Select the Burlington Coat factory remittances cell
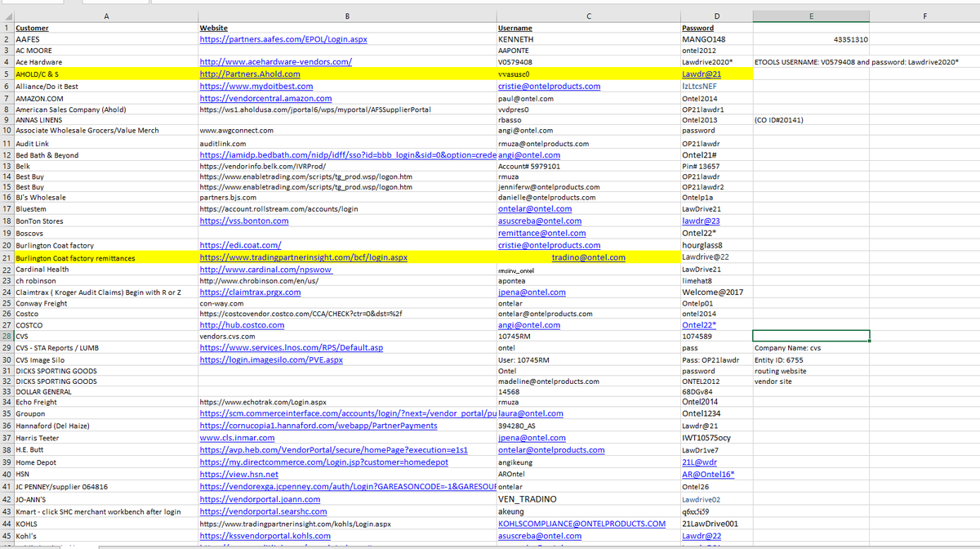 [106, 257]
